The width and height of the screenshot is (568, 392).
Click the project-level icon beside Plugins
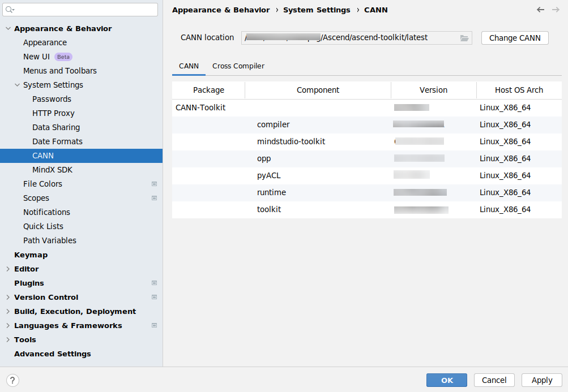coord(154,283)
